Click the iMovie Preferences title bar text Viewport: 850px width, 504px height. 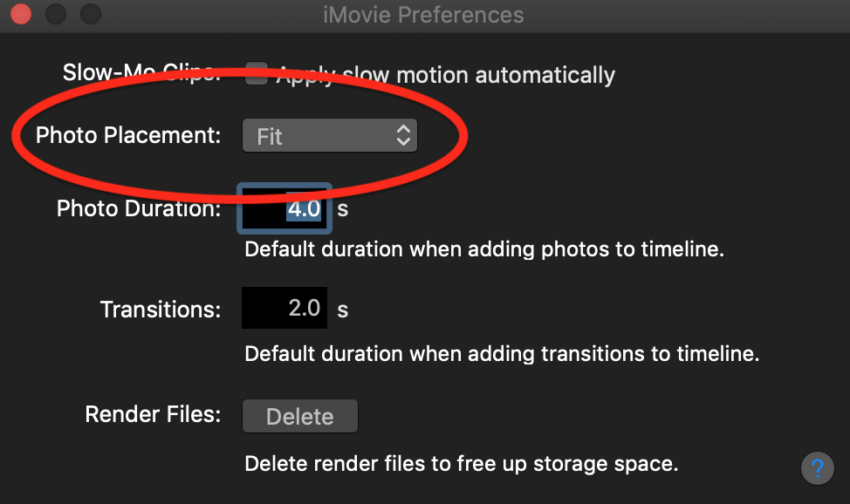(425, 15)
